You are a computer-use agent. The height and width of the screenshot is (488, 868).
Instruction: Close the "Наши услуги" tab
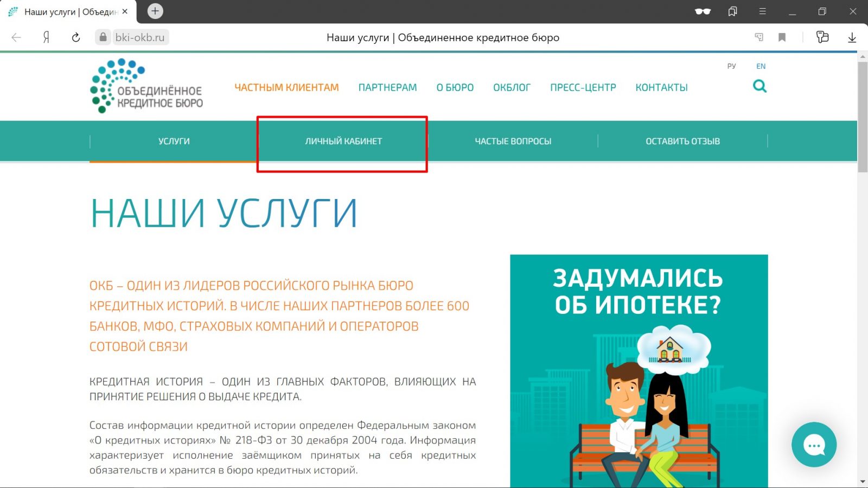125,11
